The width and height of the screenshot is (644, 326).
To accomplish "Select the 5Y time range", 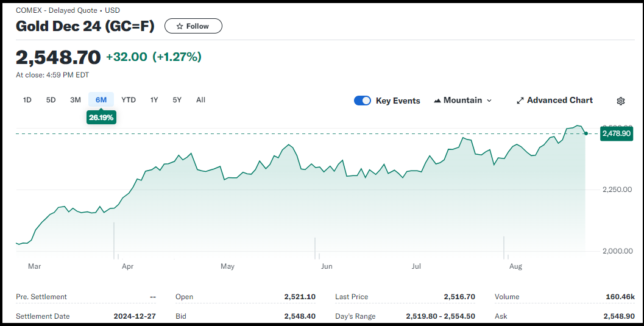I will pyautogui.click(x=177, y=100).
